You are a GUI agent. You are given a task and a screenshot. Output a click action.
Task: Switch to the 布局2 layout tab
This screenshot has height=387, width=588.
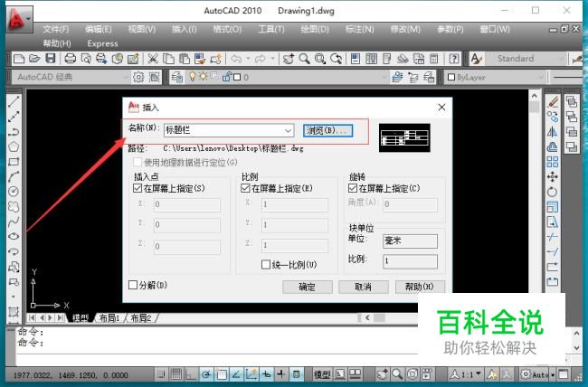(x=141, y=318)
